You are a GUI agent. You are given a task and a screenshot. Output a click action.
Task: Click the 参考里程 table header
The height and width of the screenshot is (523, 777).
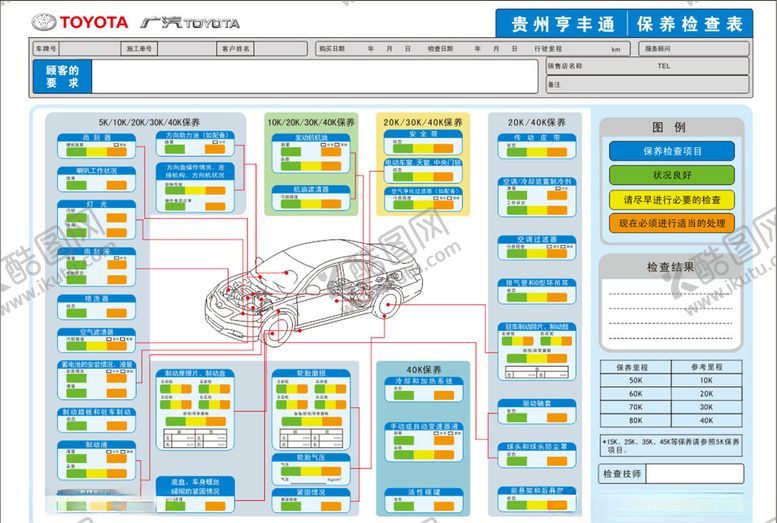point(707,367)
